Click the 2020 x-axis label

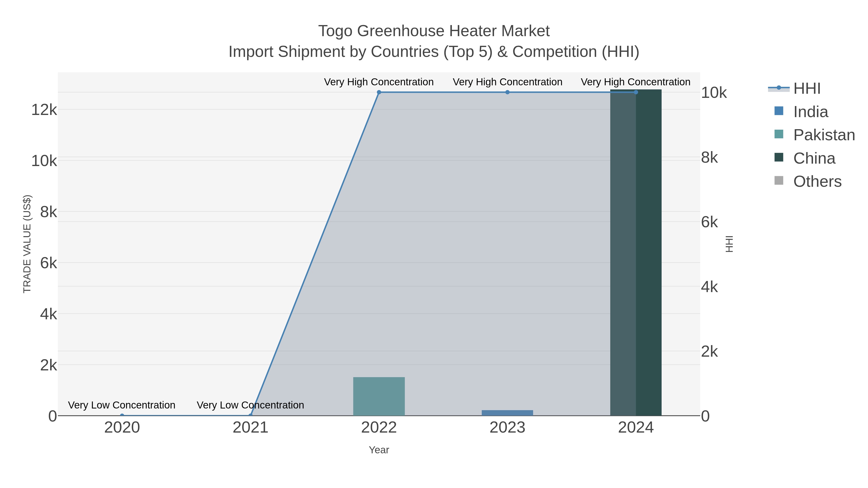tap(122, 428)
